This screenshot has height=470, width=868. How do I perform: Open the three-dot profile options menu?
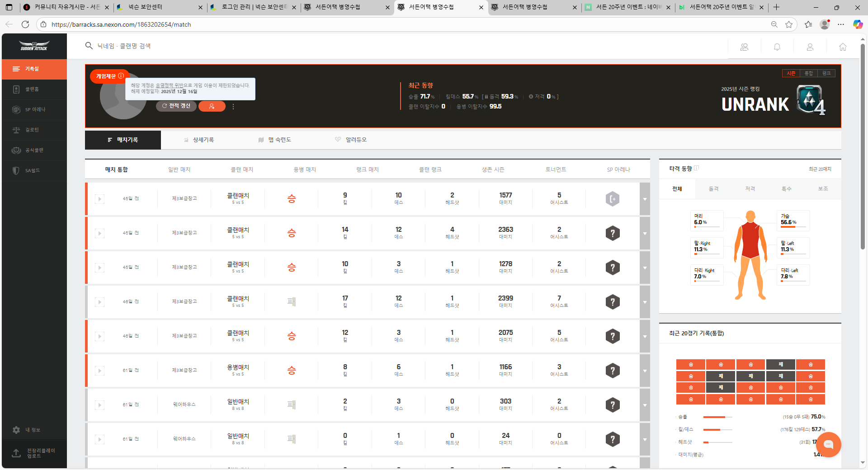[x=233, y=107]
